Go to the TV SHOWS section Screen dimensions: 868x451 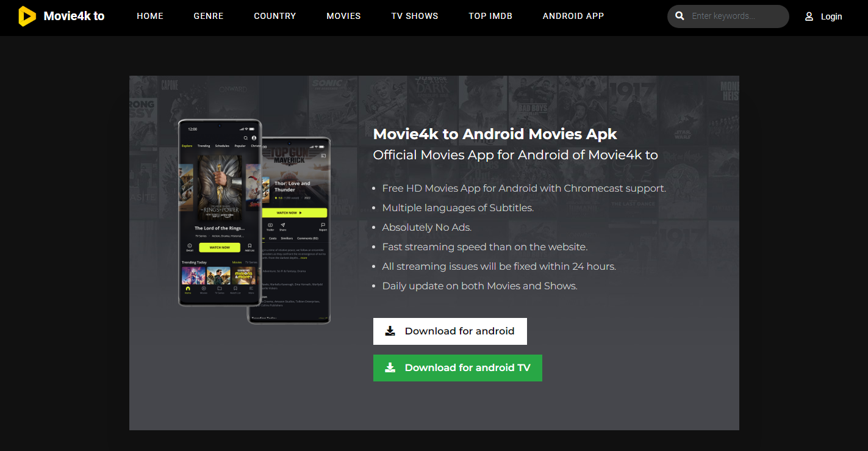click(x=415, y=16)
